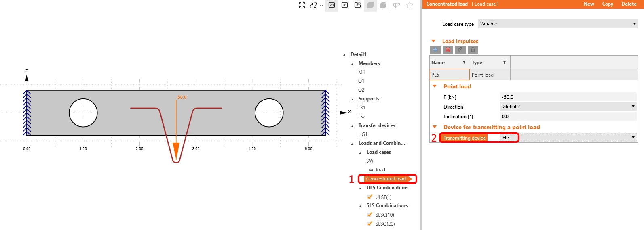The image size is (644, 230).
Task: Click the zoom-to-fit view icon
Action: (x=302, y=5)
